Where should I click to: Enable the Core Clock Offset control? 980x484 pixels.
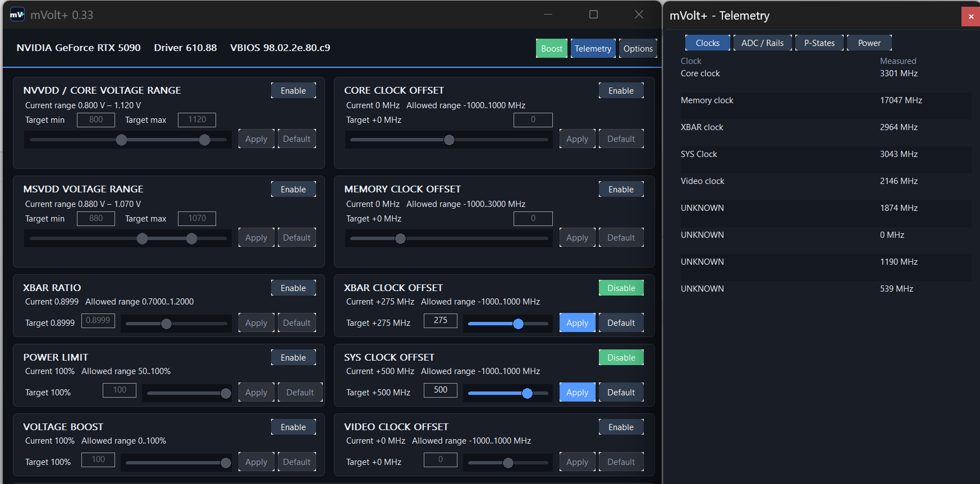(x=621, y=91)
